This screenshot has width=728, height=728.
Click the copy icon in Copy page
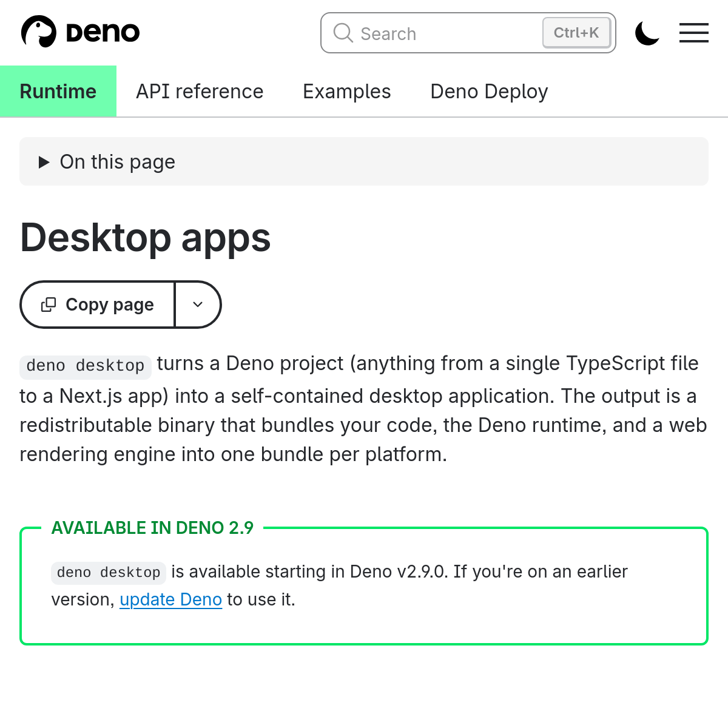coord(49,305)
